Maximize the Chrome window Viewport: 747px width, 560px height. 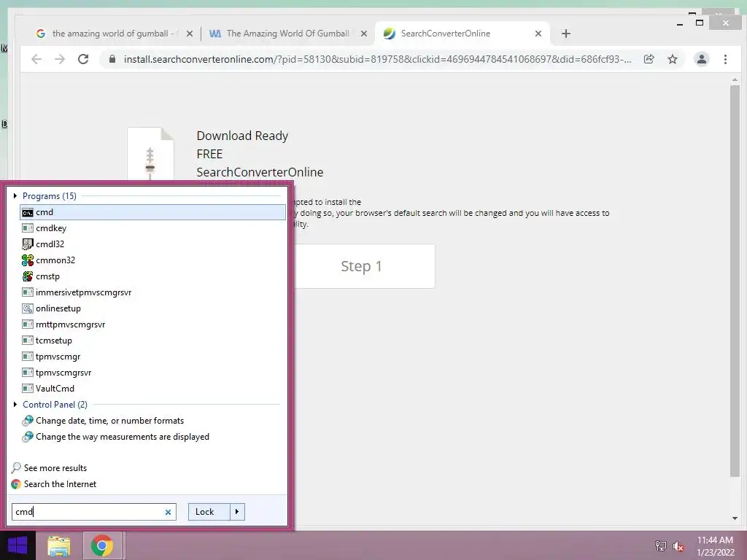[700, 23]
